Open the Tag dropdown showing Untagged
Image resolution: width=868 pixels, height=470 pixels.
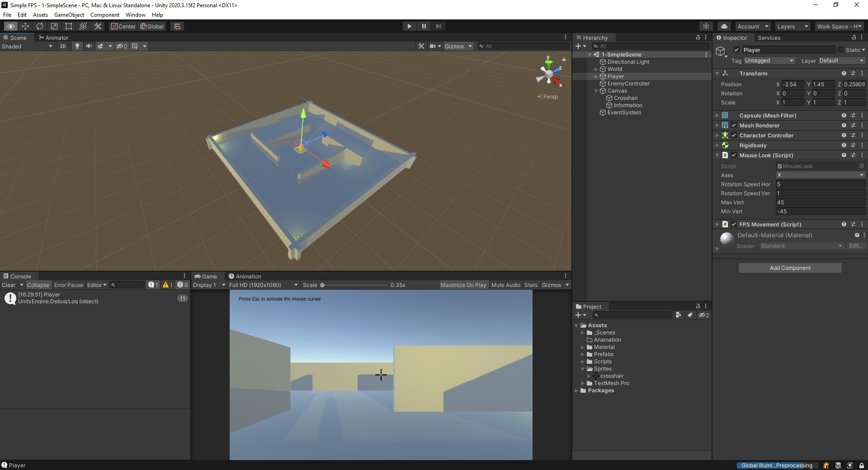click(x=769, y=60)
